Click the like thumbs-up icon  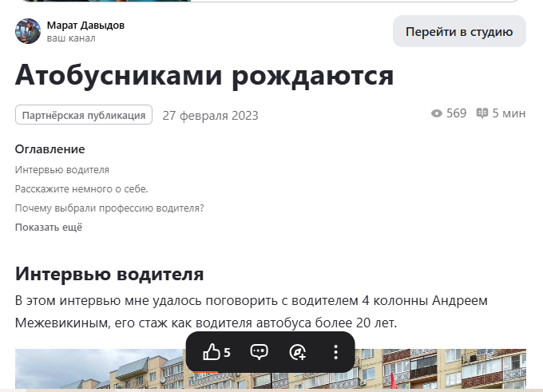coord(212,352)
